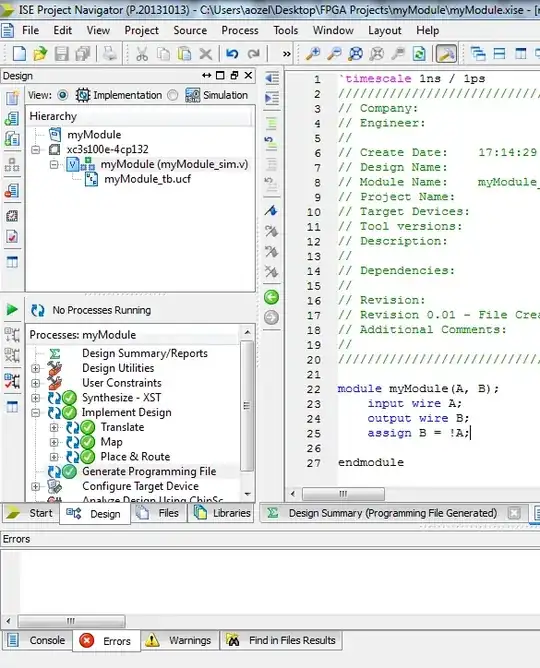Float the Design panel

coord(234,75)
